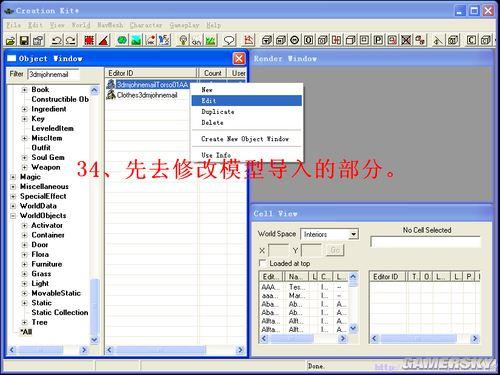
Task: Click the Filter text field
Action: click(x=53, y=74)
